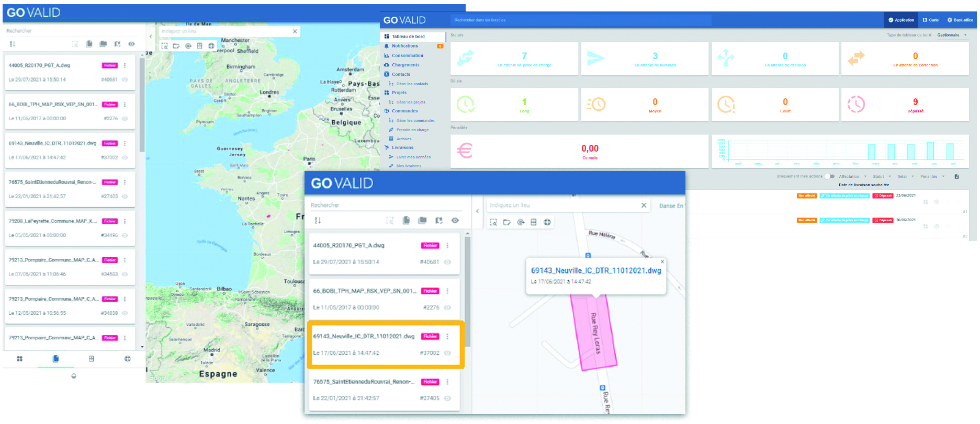Close the 69143_Neuville map popup
The height and width of the screenshot is (424, 980).
click(662, 261)
